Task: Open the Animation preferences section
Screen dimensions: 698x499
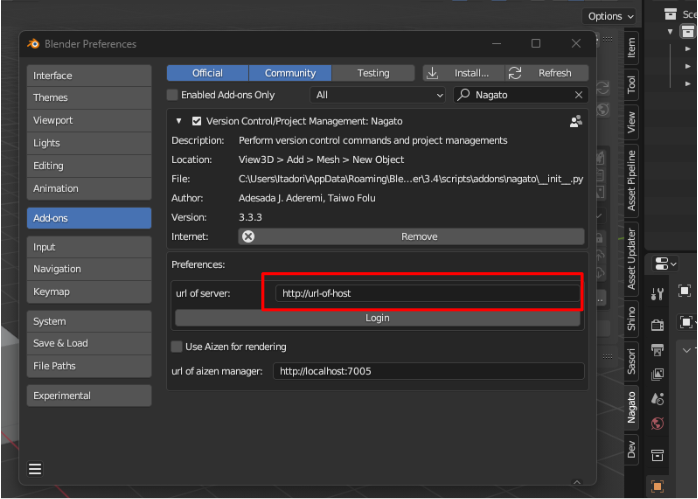Action: (89, 188)
